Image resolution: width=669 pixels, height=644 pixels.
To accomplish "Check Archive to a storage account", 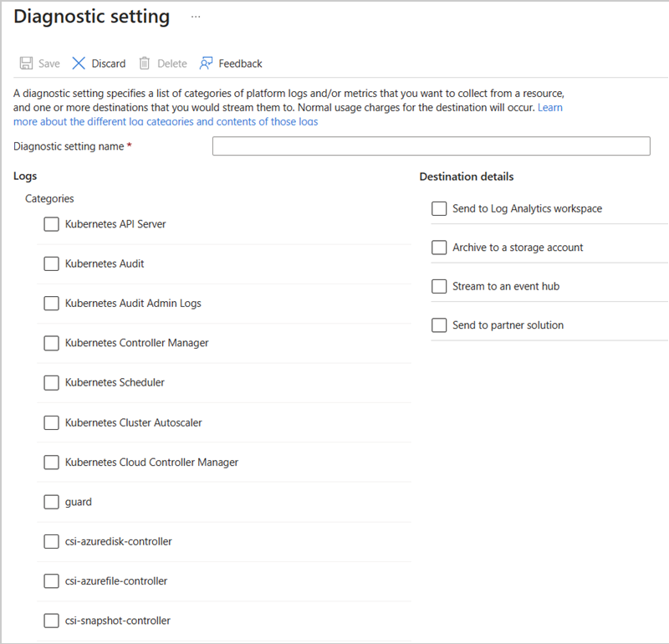I will coord(439,248).
